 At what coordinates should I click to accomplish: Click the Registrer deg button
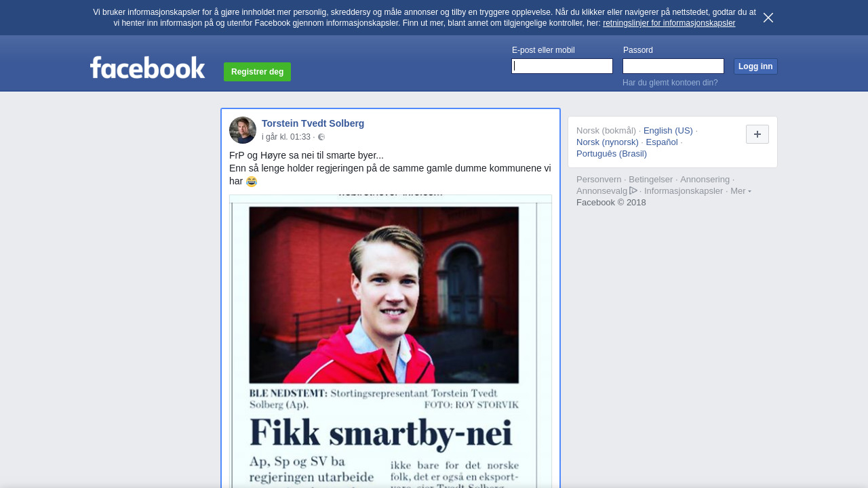click(x=257, y=72)
